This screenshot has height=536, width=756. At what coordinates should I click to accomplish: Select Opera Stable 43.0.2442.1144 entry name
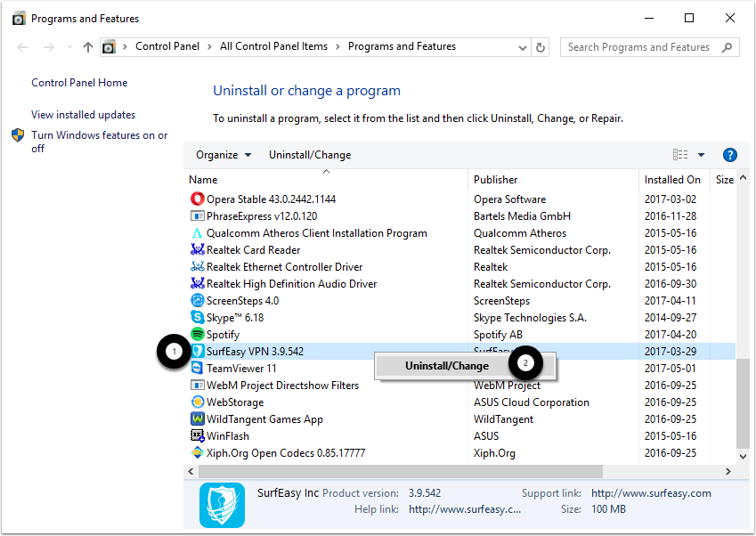271,199
